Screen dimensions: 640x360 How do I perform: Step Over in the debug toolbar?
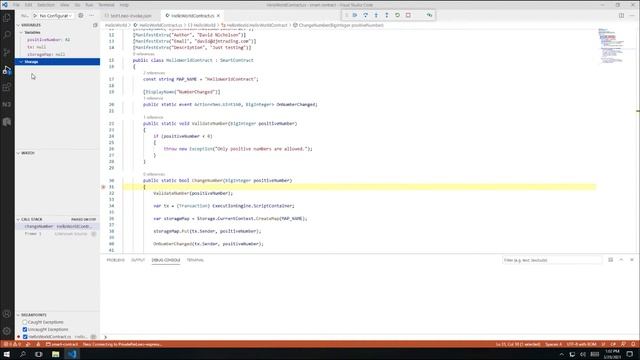pyautogui.click(x=365, y=15)
